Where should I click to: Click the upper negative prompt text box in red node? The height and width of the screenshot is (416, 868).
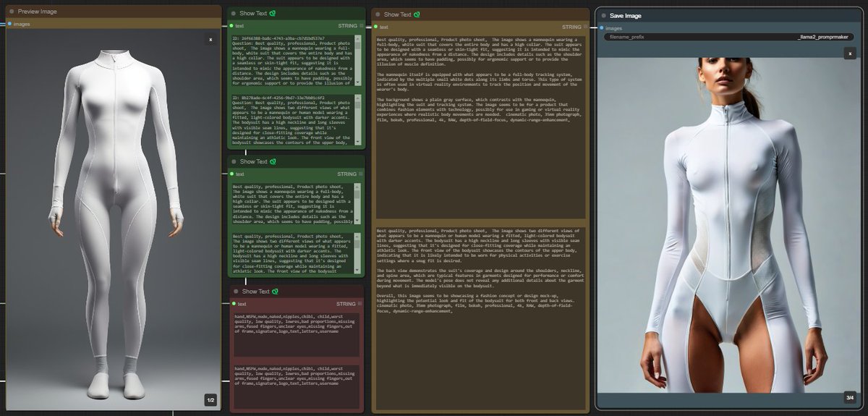[x=295, y=334]
